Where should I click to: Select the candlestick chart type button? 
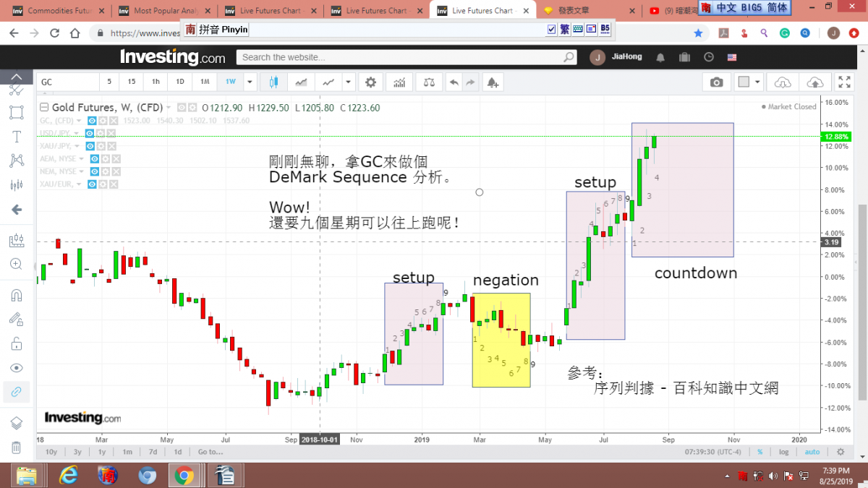click(273, 82)
